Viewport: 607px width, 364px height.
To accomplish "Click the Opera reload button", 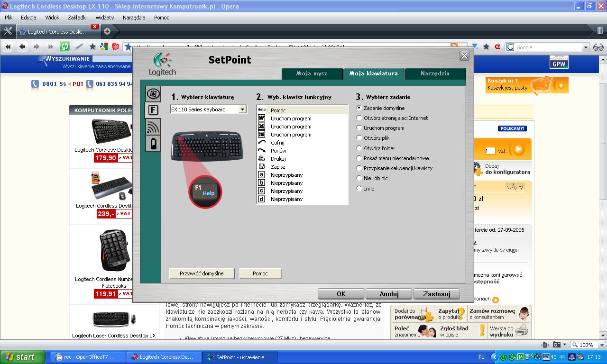I will [x=64, y=46].
